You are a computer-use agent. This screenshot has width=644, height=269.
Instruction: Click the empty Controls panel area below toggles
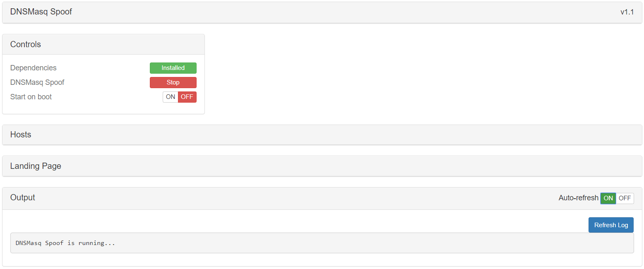point(103,108)
